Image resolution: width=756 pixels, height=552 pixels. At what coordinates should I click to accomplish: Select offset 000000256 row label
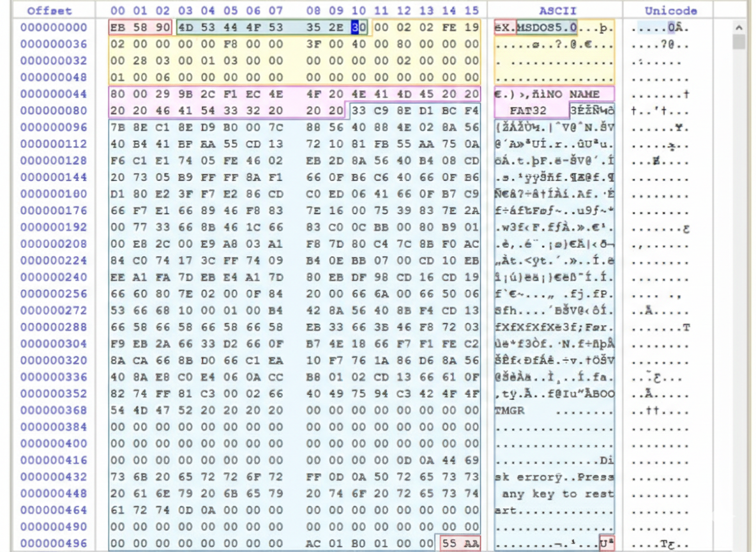pyautogui.click(x=54, y=294)
